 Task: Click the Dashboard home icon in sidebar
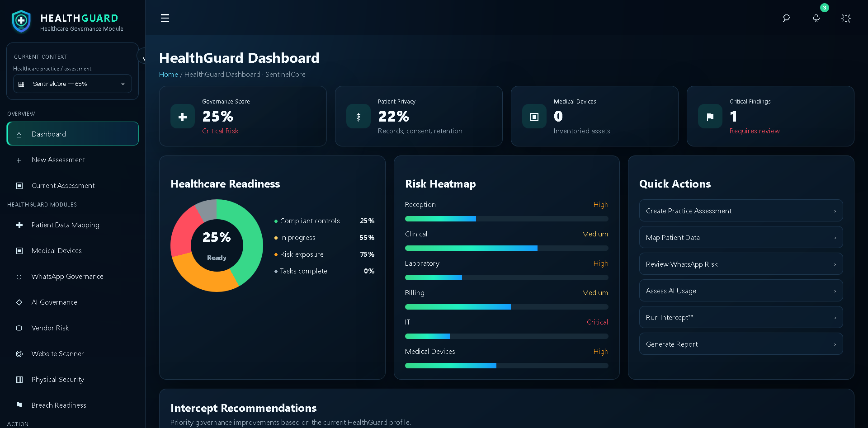[x=19, y=134]
